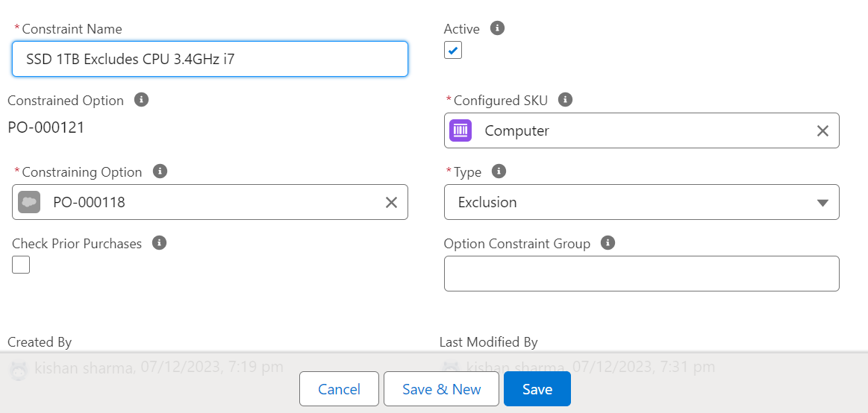Click the Option Constraint Group field
Image resolution: width=868 pixels, height=413 pixels.
click(x=641, y=274)
